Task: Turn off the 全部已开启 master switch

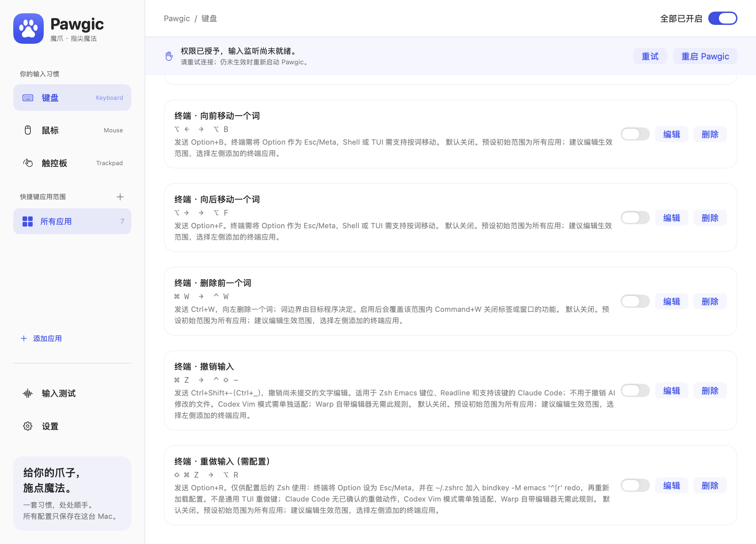Action: tap(723, 18)
